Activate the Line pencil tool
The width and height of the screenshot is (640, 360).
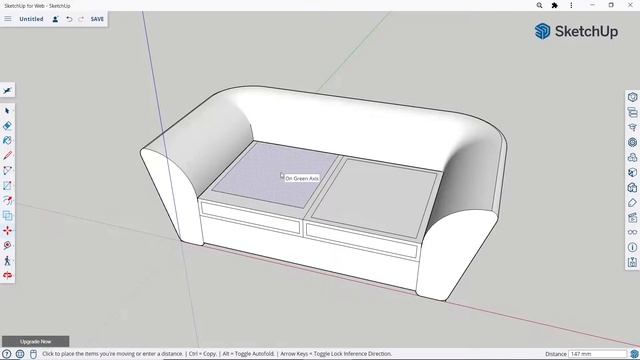[7, 156]
